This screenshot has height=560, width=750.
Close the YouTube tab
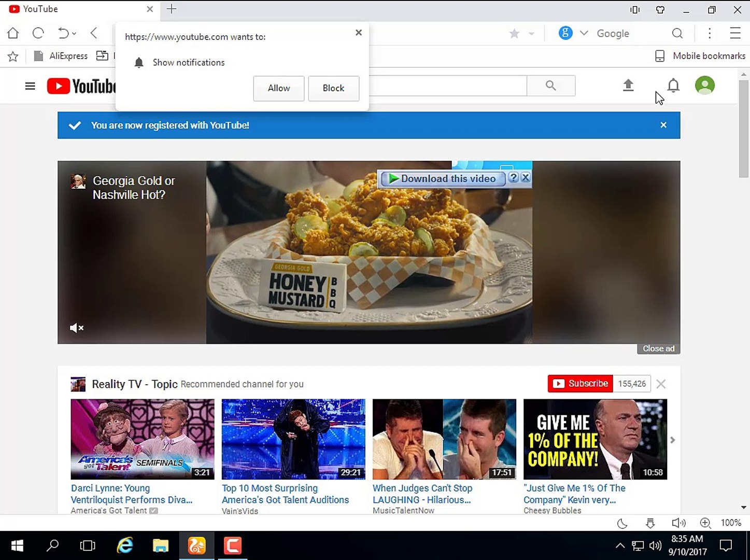tap(150, 9)
